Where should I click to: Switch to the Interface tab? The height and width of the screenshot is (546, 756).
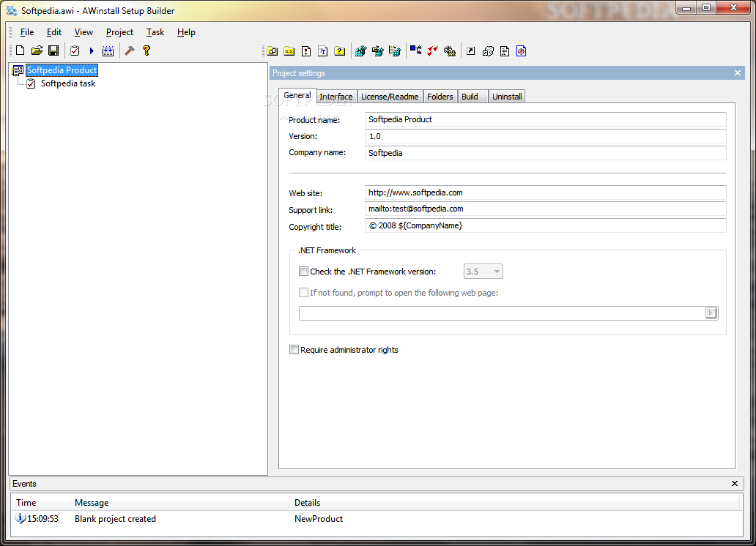(336, 97)
